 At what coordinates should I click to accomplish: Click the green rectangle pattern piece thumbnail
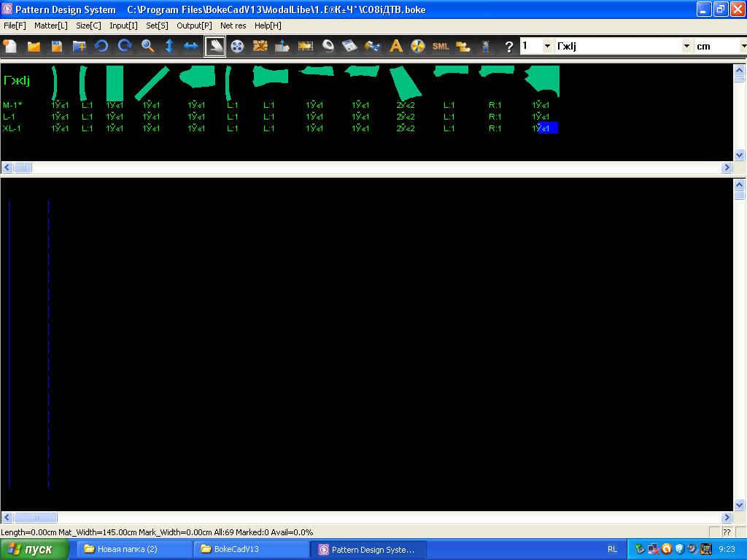115,83
